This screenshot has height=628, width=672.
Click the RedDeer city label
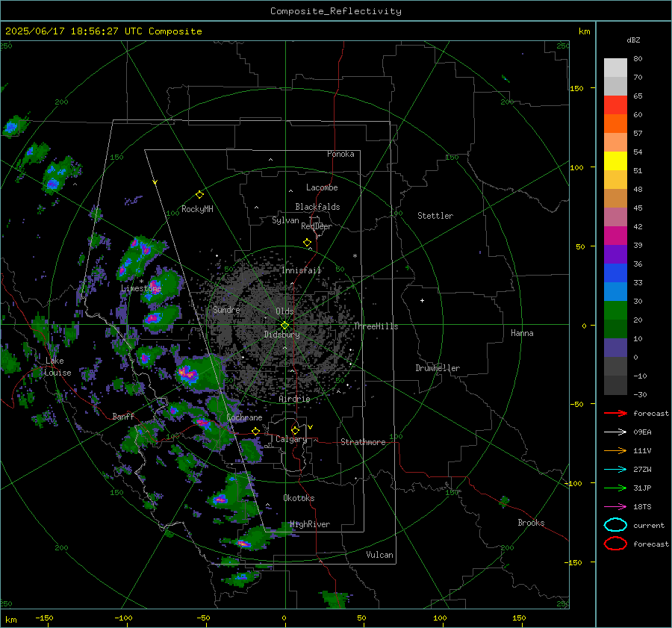(x=317, y=226)
